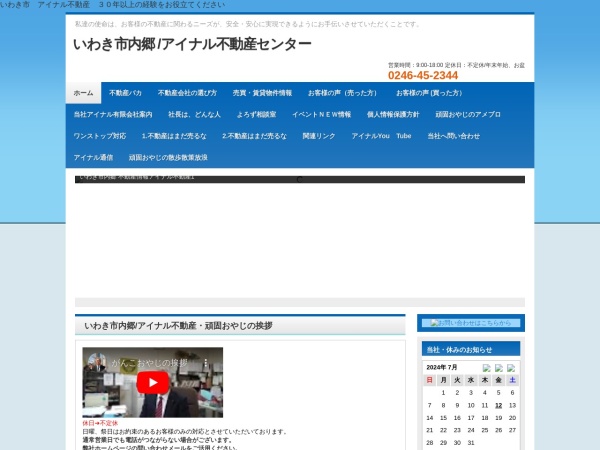Click date 20 in the calendar

point(512,418)
